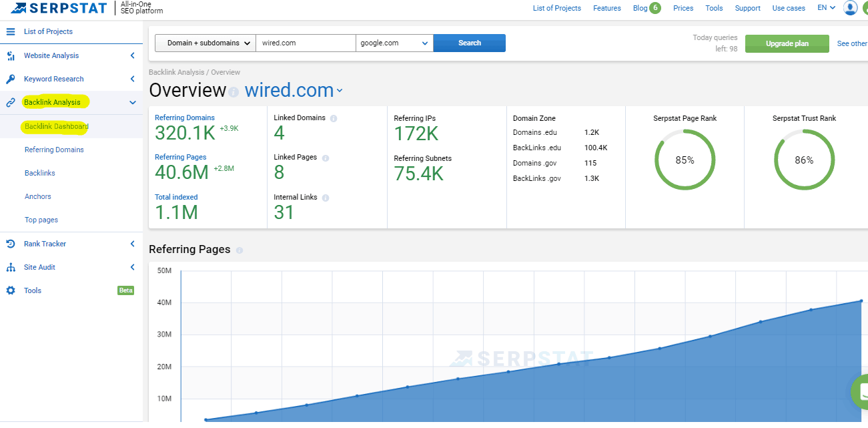Click the 320.1K referring domains value
The image size is (868, 428).
[185, 133]
